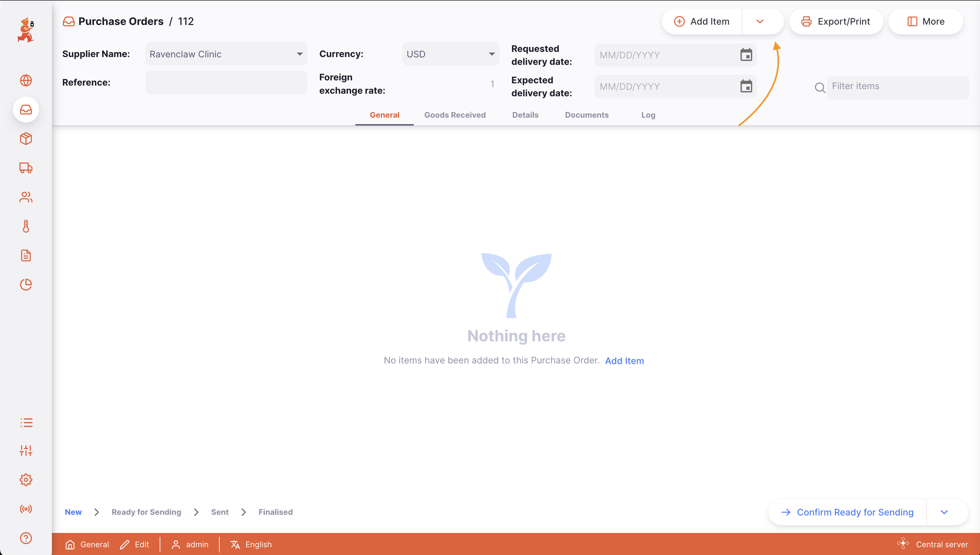Open the Settings gear in sidebar

[x=26, y=479]
